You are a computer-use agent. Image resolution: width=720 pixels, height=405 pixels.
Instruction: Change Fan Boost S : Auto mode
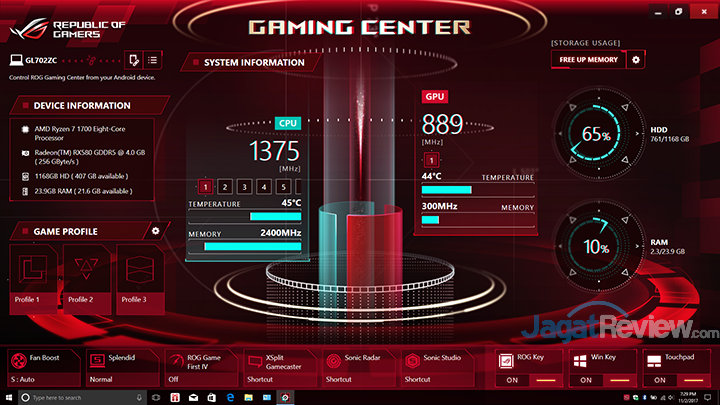(x=23, y=380)
